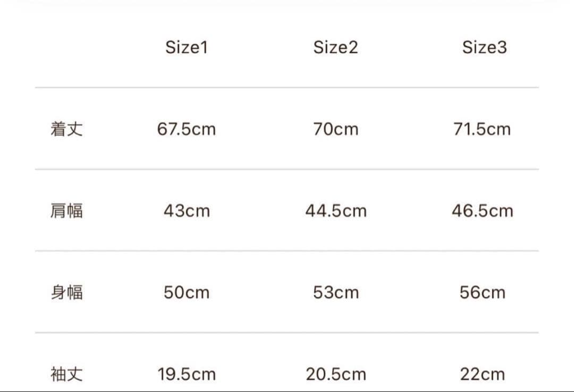Screen dimensions: 574x392
Task: Tap the 46.5cm shoulder width cell
Action: point(482,211)
